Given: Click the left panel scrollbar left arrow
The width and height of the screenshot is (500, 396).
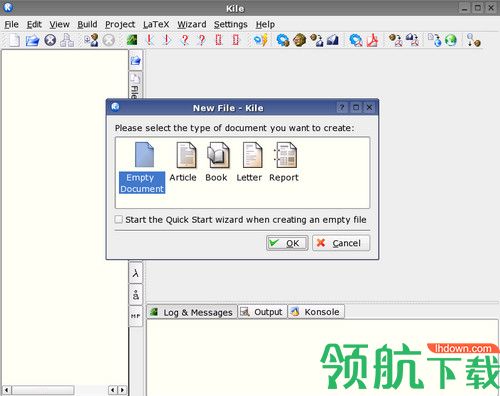Looking at the screenshot, I should point(7,390).
